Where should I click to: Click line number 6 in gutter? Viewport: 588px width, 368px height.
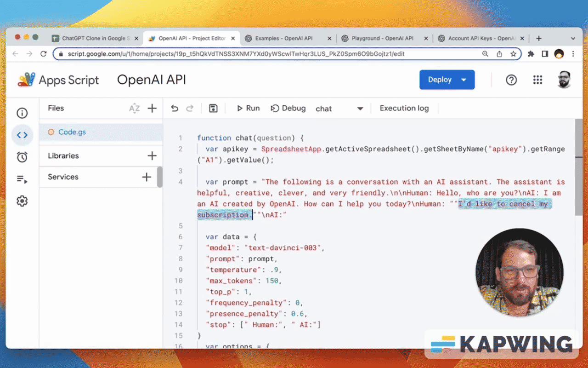coord(181,237)
